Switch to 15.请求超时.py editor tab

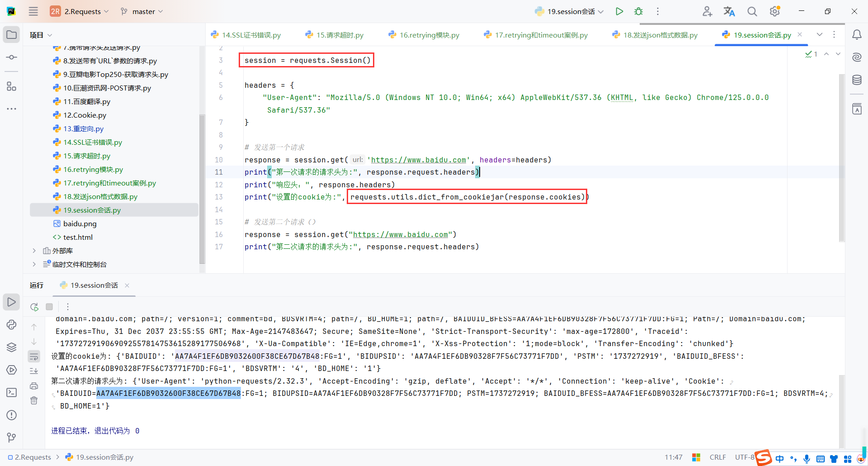click(x=335, y=35)
